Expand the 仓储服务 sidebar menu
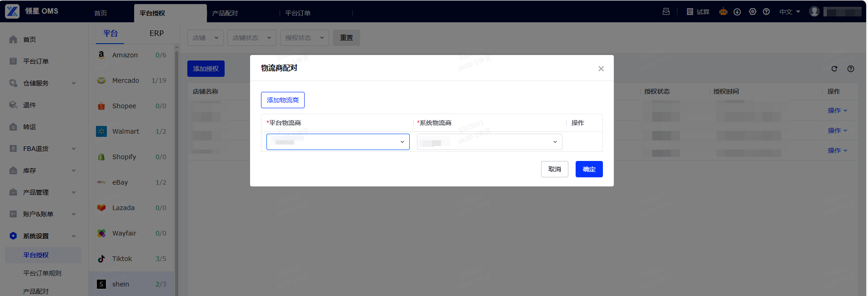868x296 pixels. (x=74, y=83)
